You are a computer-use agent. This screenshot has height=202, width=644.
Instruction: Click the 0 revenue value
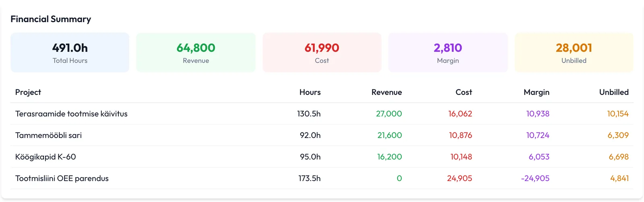pyautogui.click(x=399, y=178)
